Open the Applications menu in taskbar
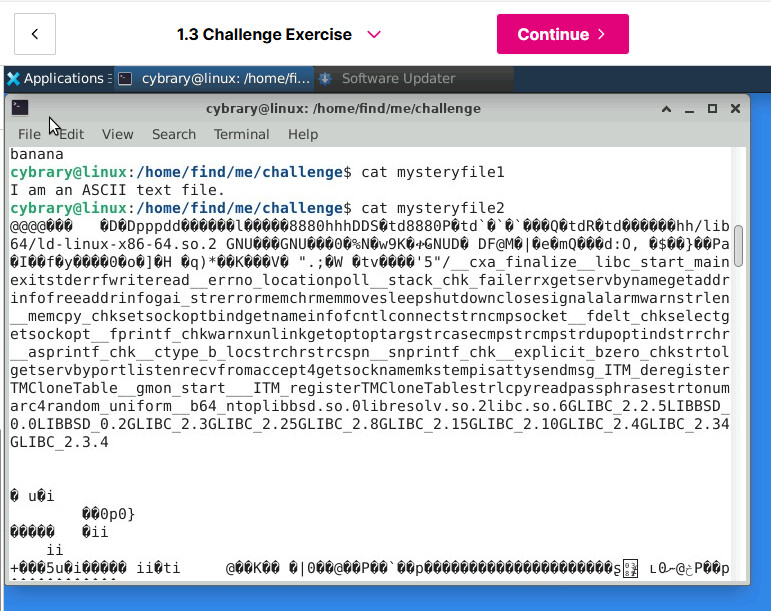The image size is (771, 611). [x=63, y=78]
